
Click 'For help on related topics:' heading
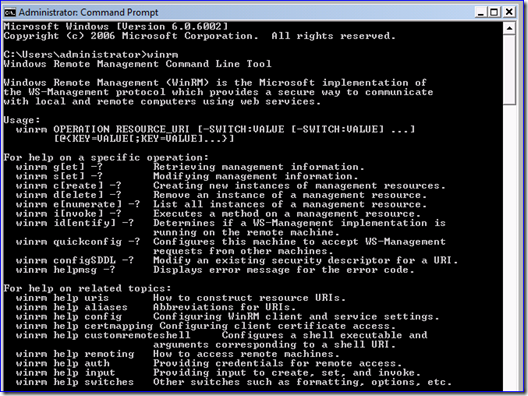(x=88, y=289)
